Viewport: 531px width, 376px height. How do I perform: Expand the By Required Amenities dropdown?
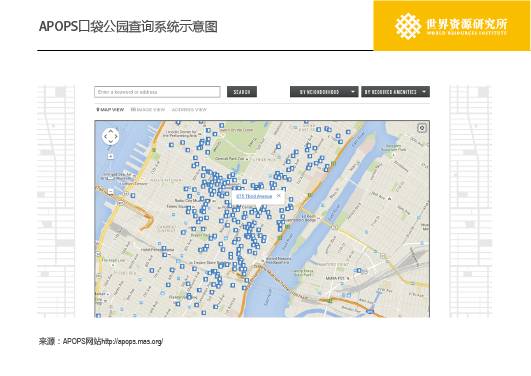coord(395,92)
